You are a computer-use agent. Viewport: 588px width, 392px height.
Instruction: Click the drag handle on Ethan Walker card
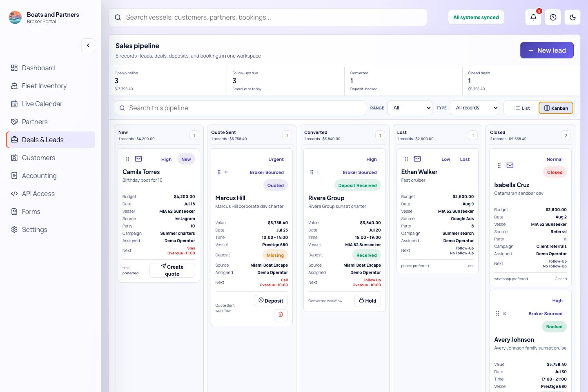[x=406, y=159]
